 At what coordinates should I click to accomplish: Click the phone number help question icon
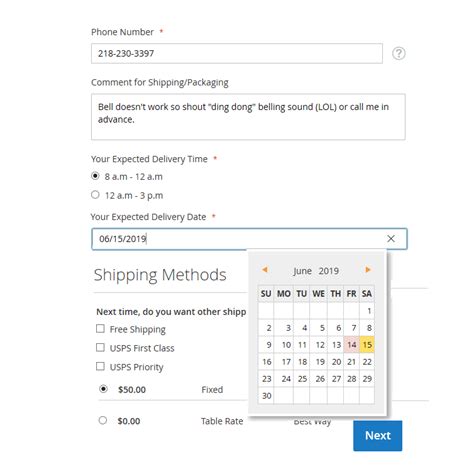[398, 53]
